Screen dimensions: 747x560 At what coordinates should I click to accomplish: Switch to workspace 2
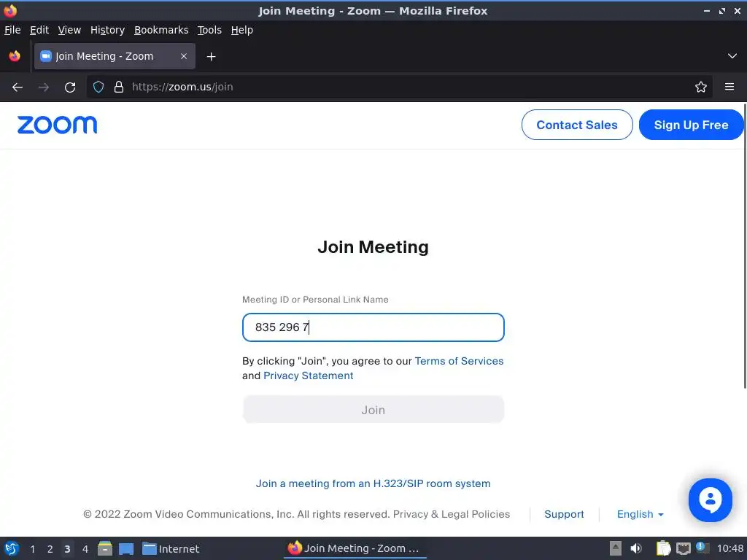click(50, 549)
